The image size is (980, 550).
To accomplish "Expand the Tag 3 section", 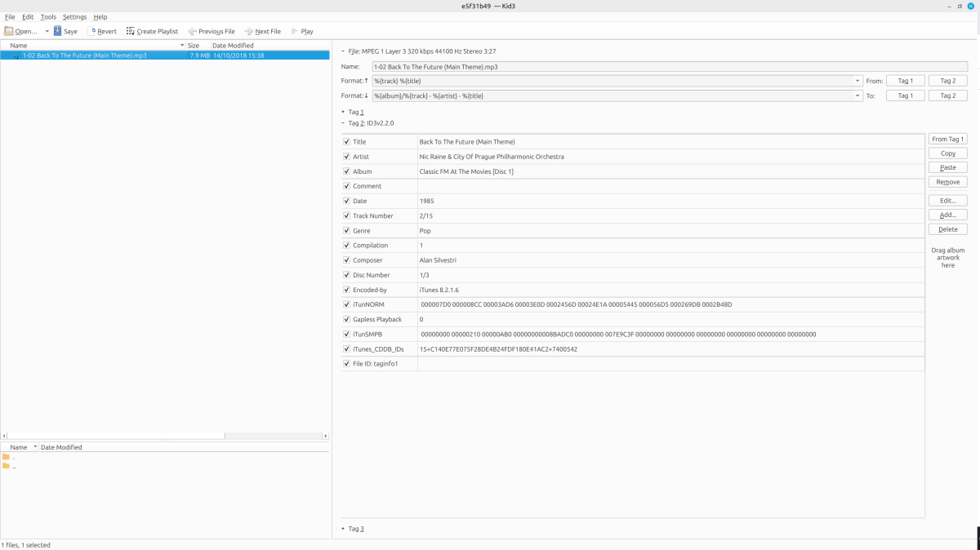I will click(343, 529).
